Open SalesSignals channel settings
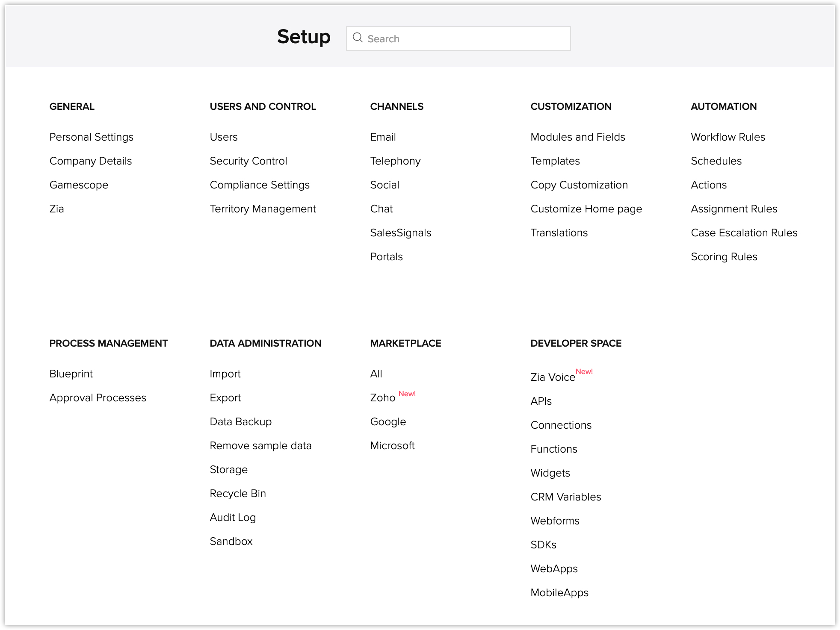Screen dimensions: 840x630 [x=401, y=233]
